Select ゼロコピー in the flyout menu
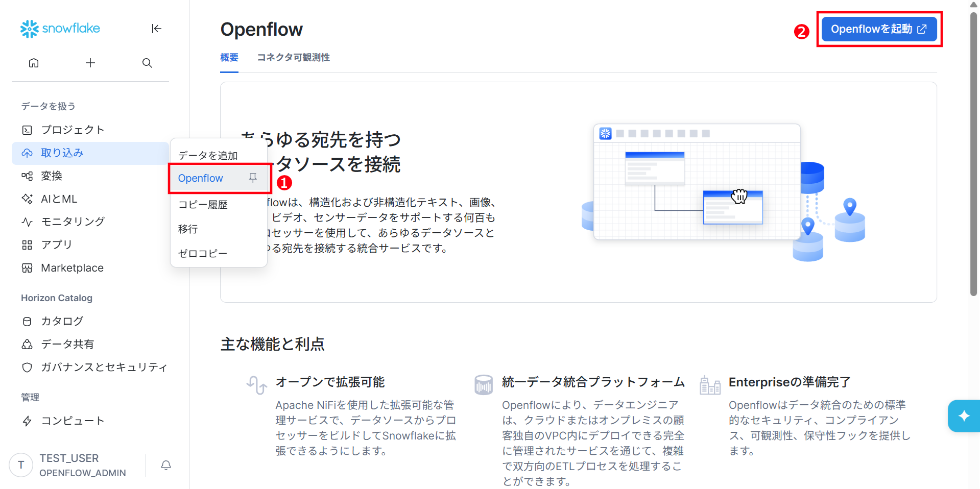Screen dimensions: 980x489 203,254
